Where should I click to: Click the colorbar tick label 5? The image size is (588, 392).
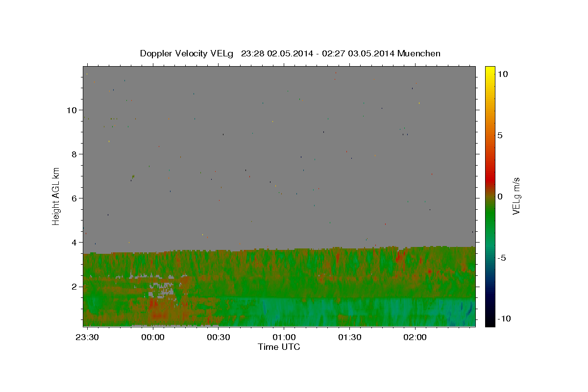click(500, 135)
